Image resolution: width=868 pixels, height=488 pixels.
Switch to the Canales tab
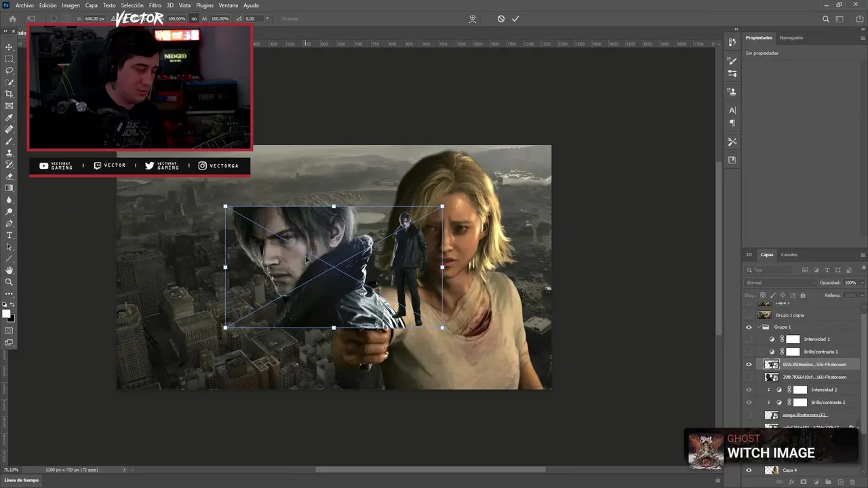[789, 255]
